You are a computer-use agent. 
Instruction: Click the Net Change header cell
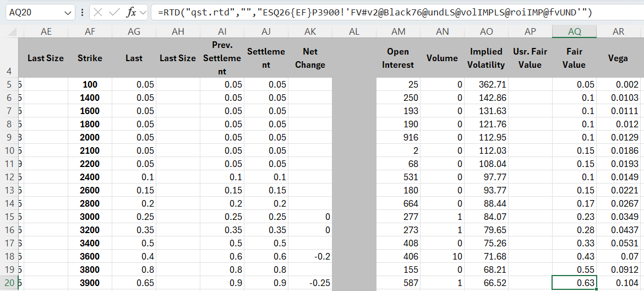coord(310,58)
